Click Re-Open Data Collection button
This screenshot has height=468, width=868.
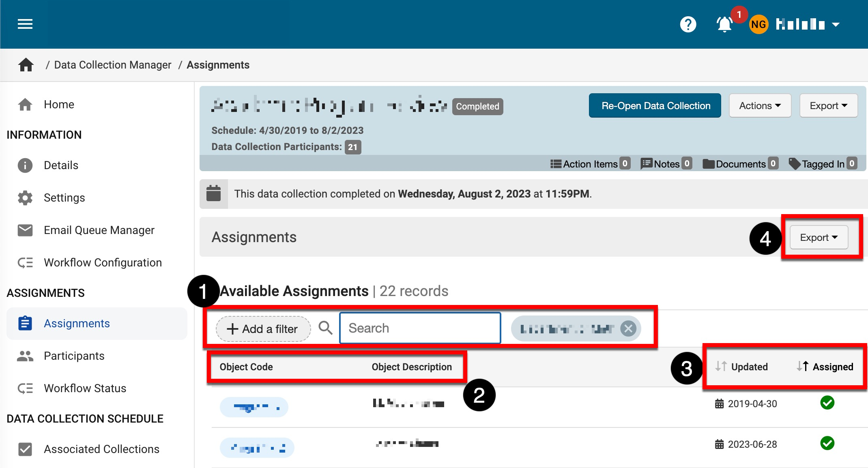655,106
